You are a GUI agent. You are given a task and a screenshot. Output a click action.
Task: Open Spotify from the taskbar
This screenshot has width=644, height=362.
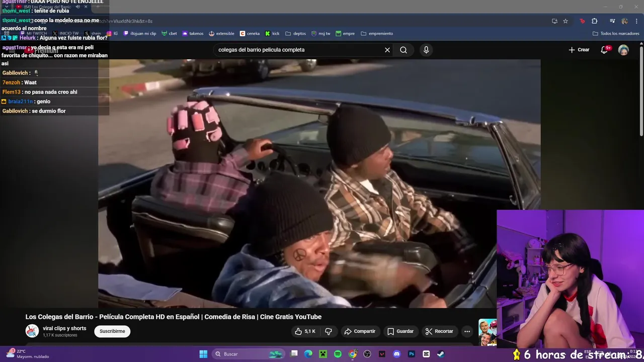coord(338,354)
